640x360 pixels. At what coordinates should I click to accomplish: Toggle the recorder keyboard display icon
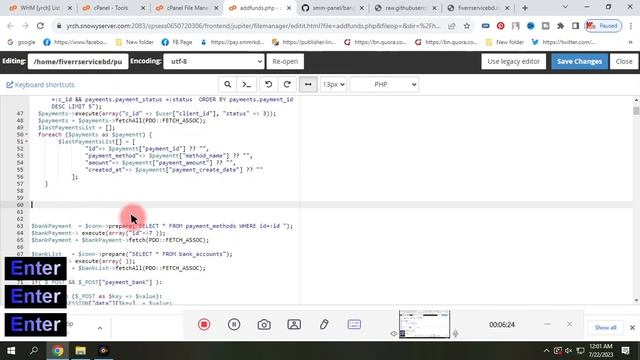354,324
